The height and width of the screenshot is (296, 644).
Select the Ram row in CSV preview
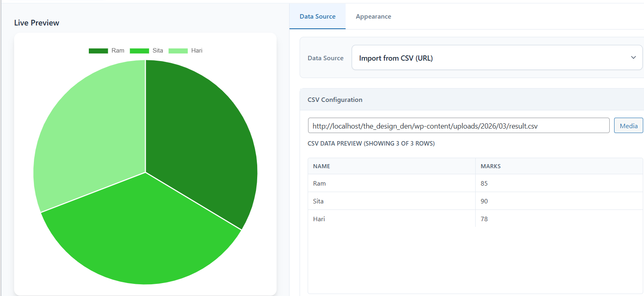[475, 183]
